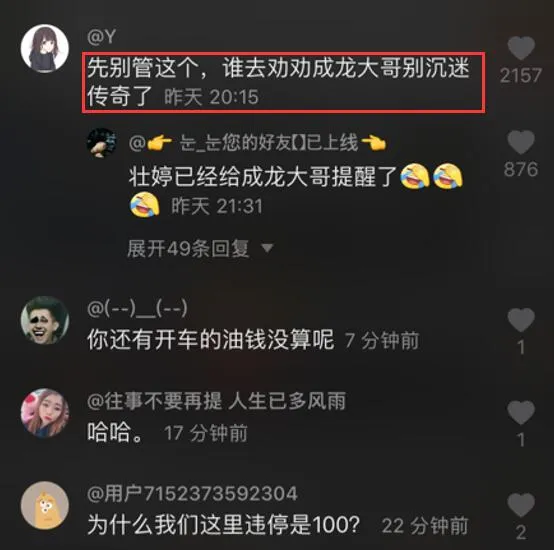Viewport: 554px width, 550px height.
Task: Open @(--)_(--) username profile
Action: (137, 308)
